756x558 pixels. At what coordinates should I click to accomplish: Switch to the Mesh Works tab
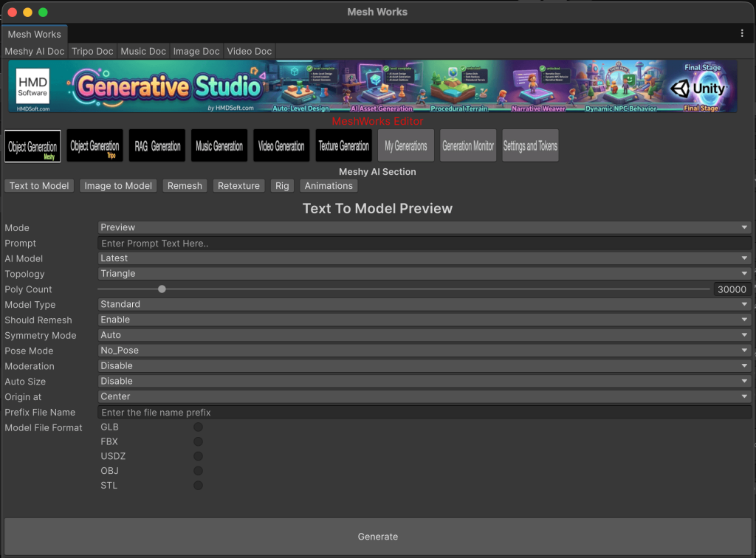pos(34,34)
